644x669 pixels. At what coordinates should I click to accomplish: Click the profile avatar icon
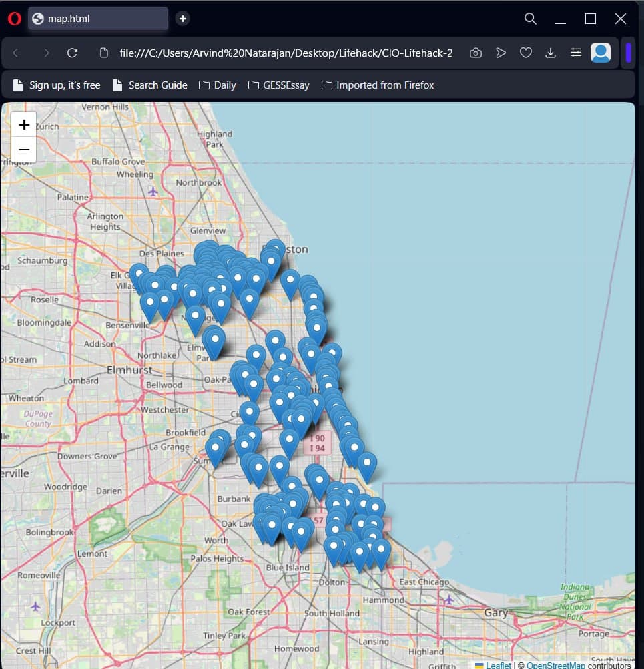pyautogui.click(x=601, y=53)
